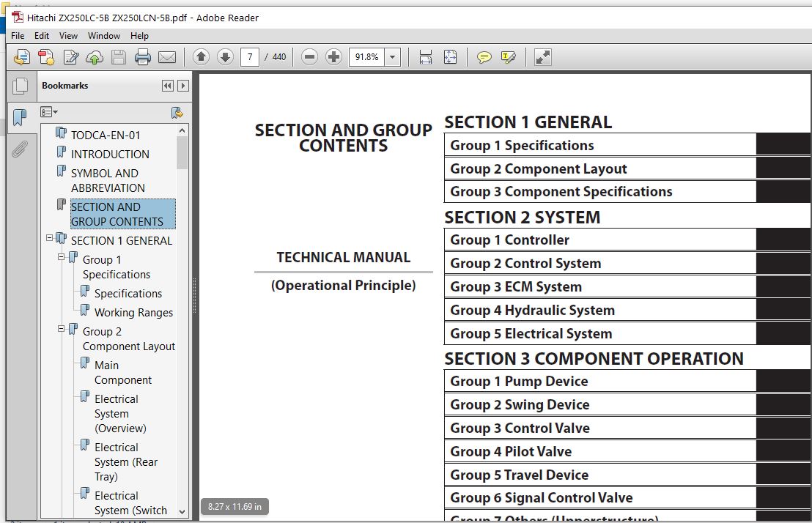Image resolution: width=812 pixels, height=523 pixels.
Task: Show the page thumbnails panel
Action: pyautogui.click(x=21, y=86)
